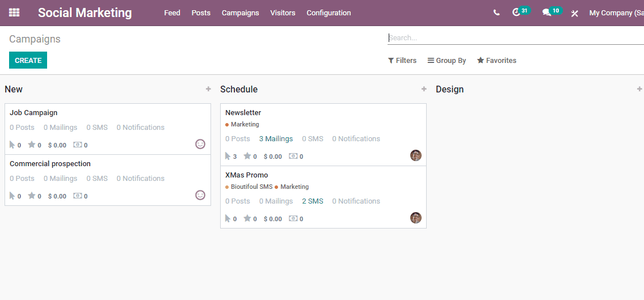Click the developer tools wrench icon
Image resolution: width=644 pixels, height=300 pixels.
coord(575,13)
